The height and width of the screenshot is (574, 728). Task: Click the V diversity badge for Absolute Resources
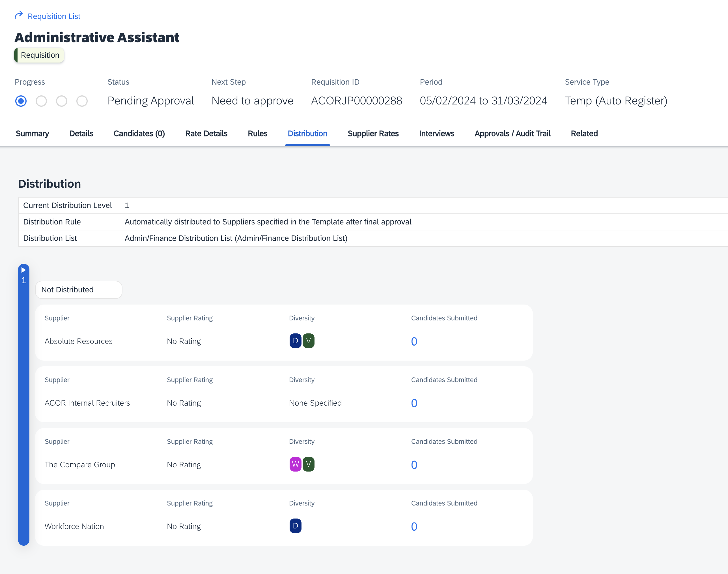coord(309,341)
